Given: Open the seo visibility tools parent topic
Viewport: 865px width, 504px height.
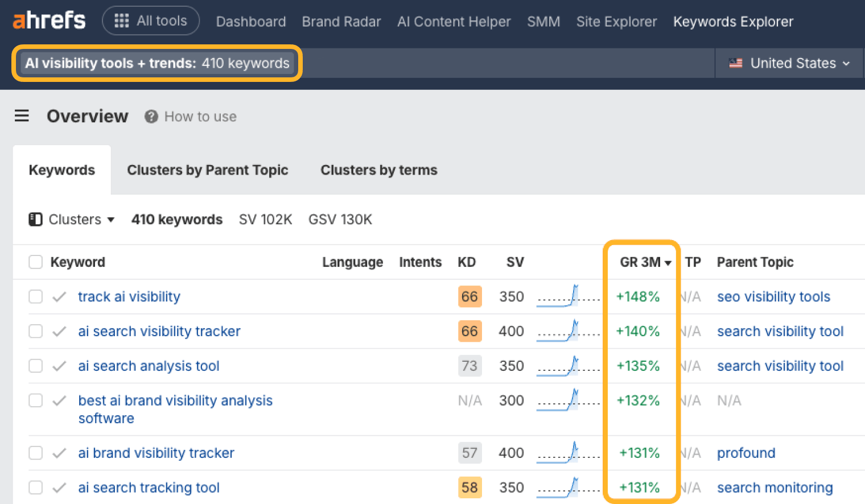Looking at the screenshot, I should click(773, 297).
